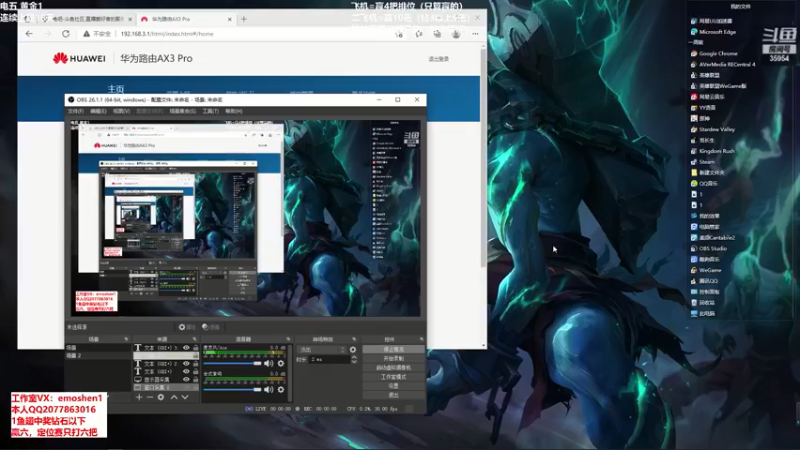Screen dimensions: 800x450
Task: Open Stardew Valley desktop shortcut
Action: click(713, 129)
